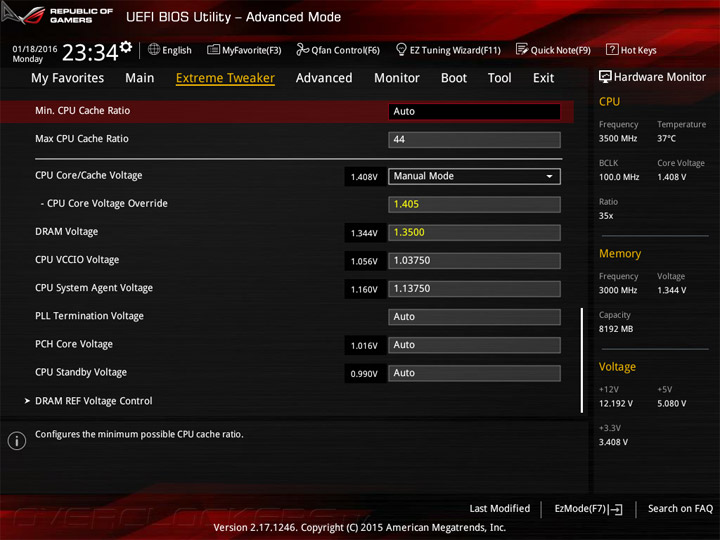Edit CPU System Agent Voltage 1.13750 field
This screenshot has width=720, height=540.
[474, 289]
